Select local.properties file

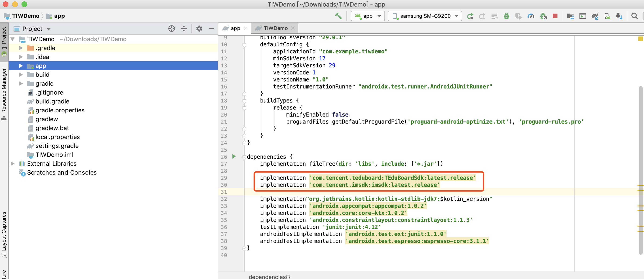(58, 137)
